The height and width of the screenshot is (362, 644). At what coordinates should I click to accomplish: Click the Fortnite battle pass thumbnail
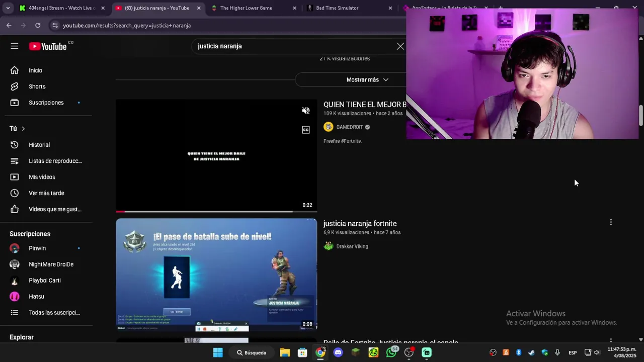click(216, 275)
